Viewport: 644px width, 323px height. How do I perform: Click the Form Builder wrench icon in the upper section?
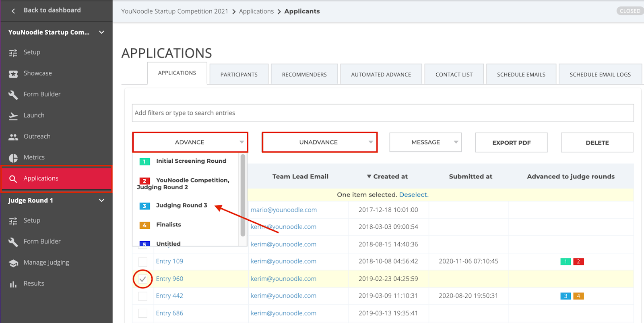(x=13, y=95)
